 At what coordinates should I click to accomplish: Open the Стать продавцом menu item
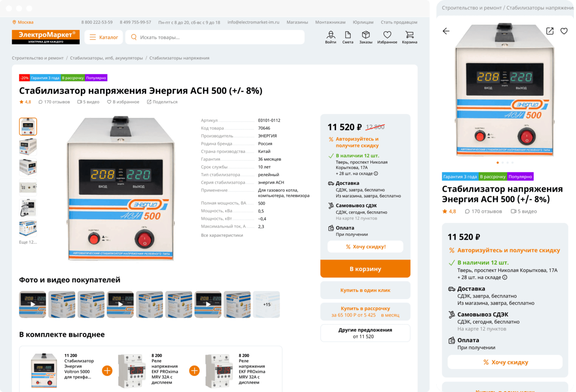click(x=399, y=22)
